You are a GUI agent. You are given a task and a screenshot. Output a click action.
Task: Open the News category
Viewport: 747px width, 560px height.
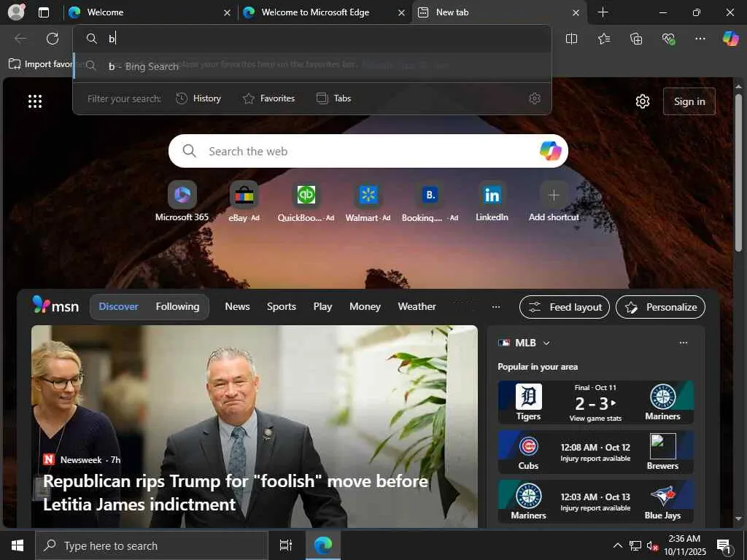pyautogui.click(x=237, y=307)
